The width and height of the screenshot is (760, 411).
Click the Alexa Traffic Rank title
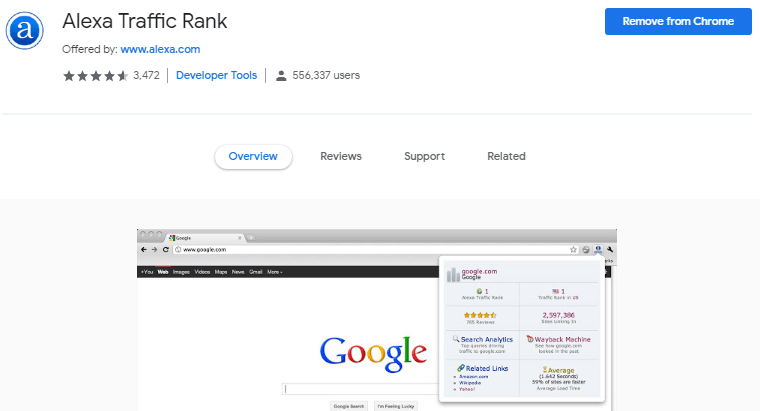144,21
